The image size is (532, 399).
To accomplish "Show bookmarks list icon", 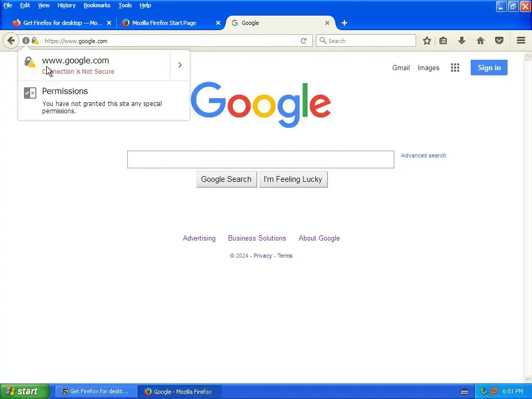I will tap(443, 41).
